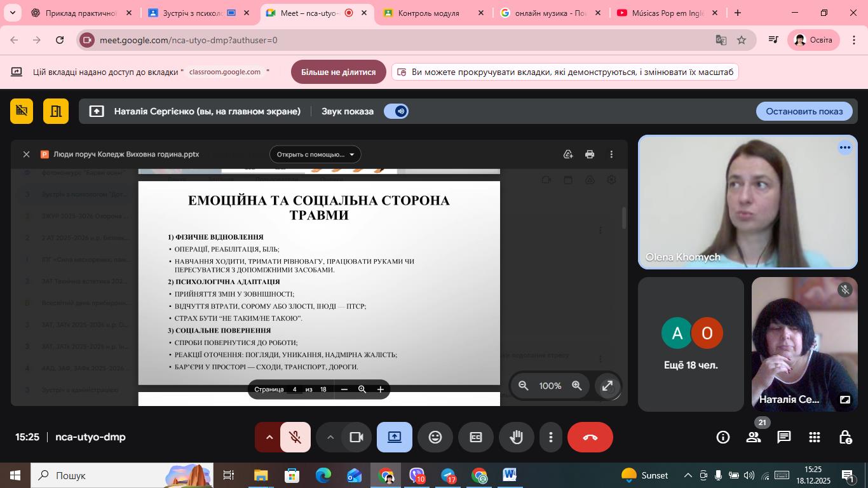Open the 'Открыть с помощью' dropdown
Screen dimensions: 868x488
coord(315,154)
